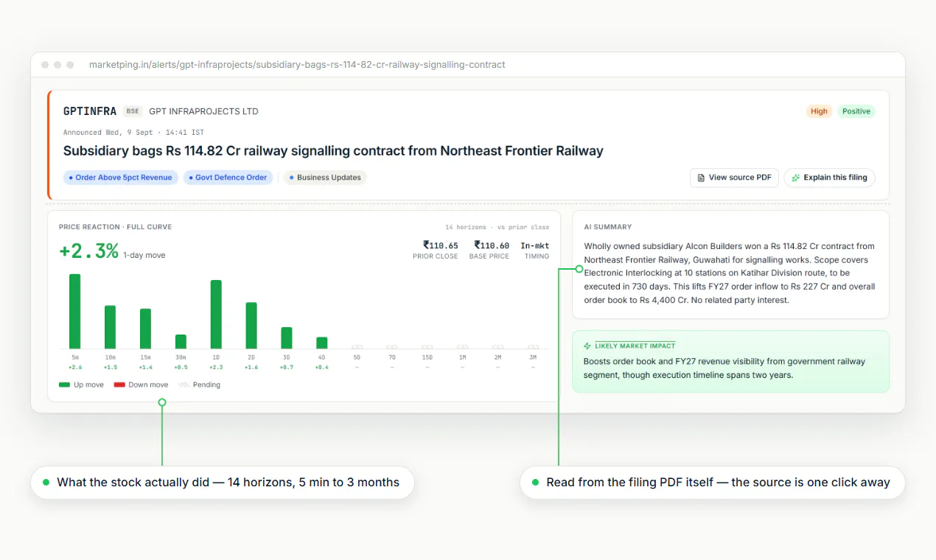
Task: Click the +2.6 value under 5m
Action: (74, 367)
